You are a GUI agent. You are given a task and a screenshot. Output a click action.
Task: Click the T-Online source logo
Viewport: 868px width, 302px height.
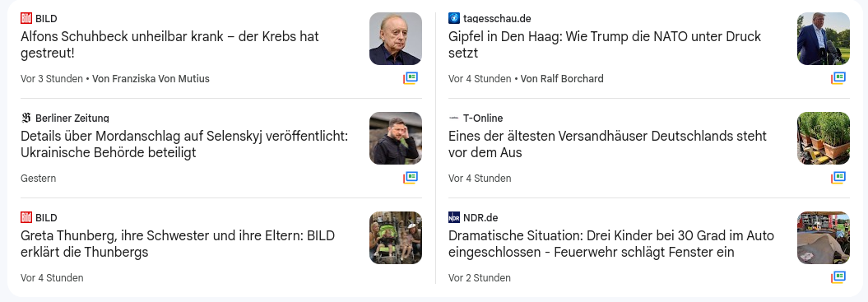[454, 118]
